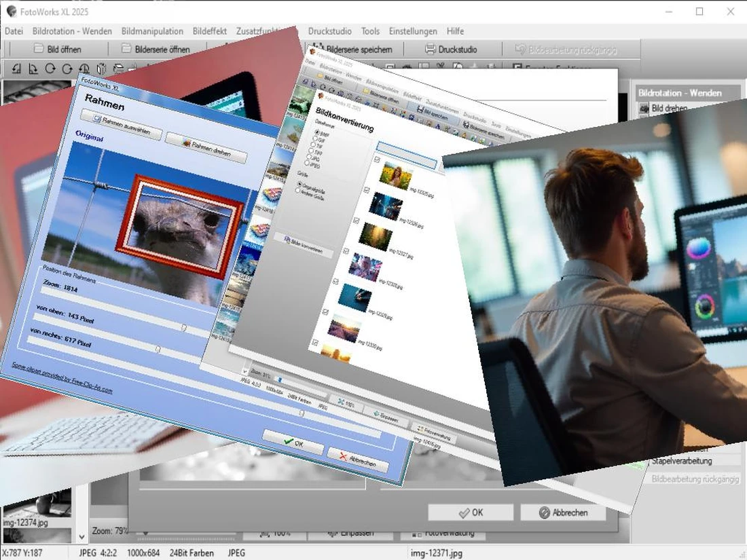Click the path field in the Bildkonvertierung dialog

[406, 155]
